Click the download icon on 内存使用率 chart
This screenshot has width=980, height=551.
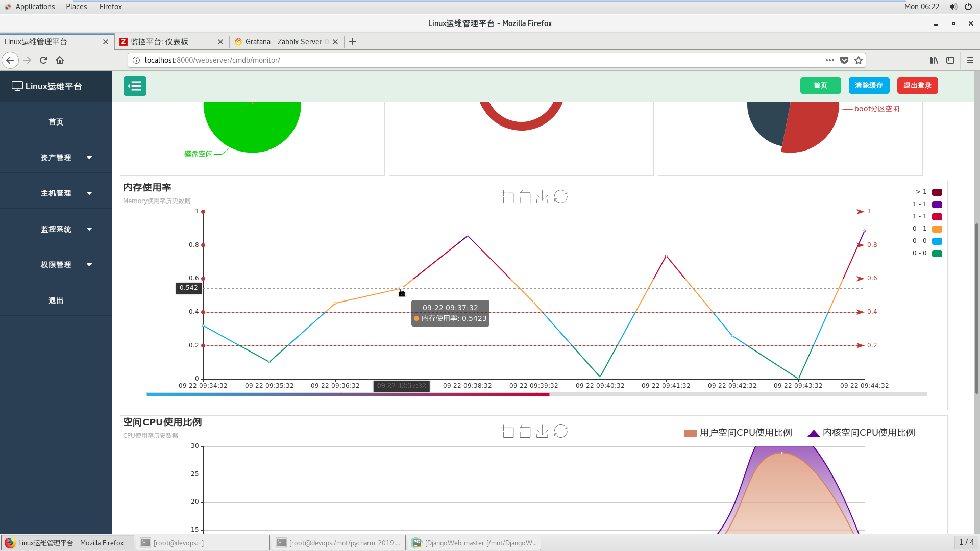tap(543, 196)
